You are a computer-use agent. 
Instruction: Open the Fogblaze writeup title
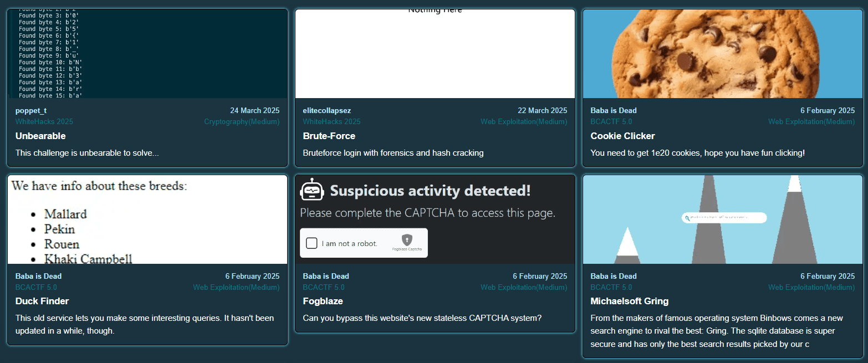point(323,301)
